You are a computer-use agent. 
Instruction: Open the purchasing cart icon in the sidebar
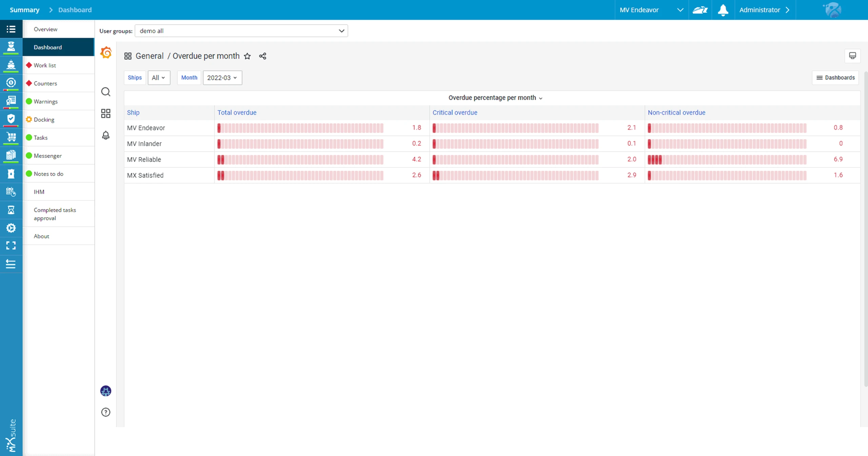[11, 137]
